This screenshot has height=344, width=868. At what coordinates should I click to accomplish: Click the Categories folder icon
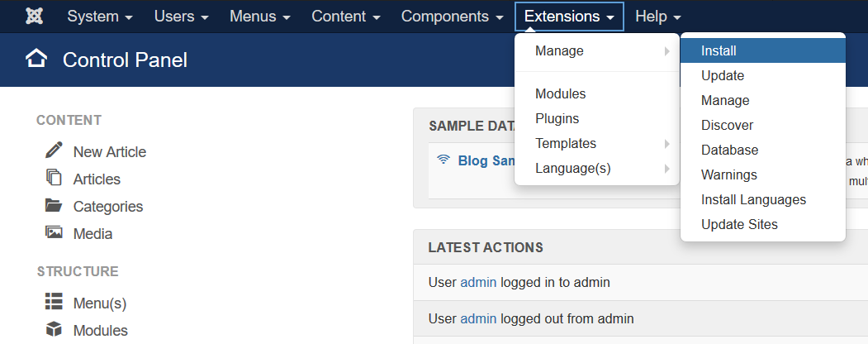[54, 206]
